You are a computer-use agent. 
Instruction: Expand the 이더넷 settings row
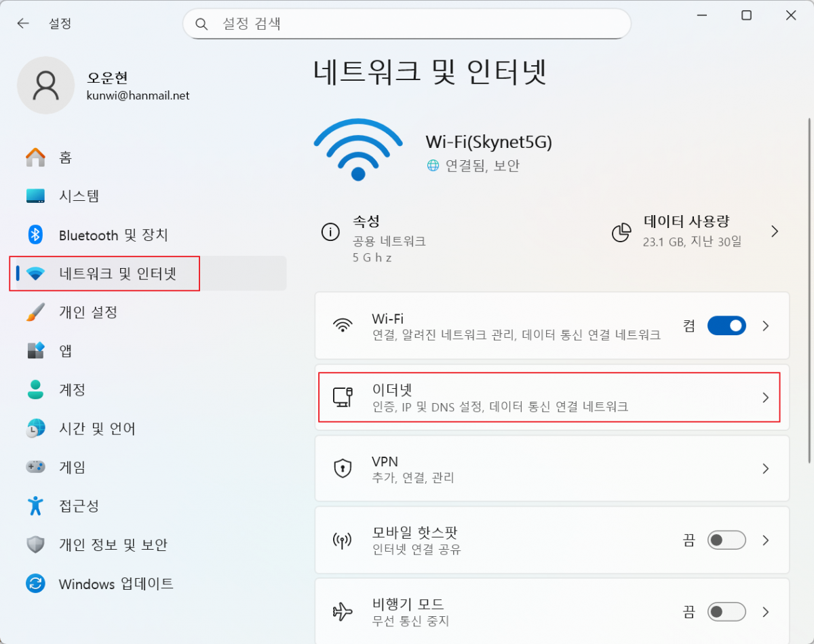[766, 398]
